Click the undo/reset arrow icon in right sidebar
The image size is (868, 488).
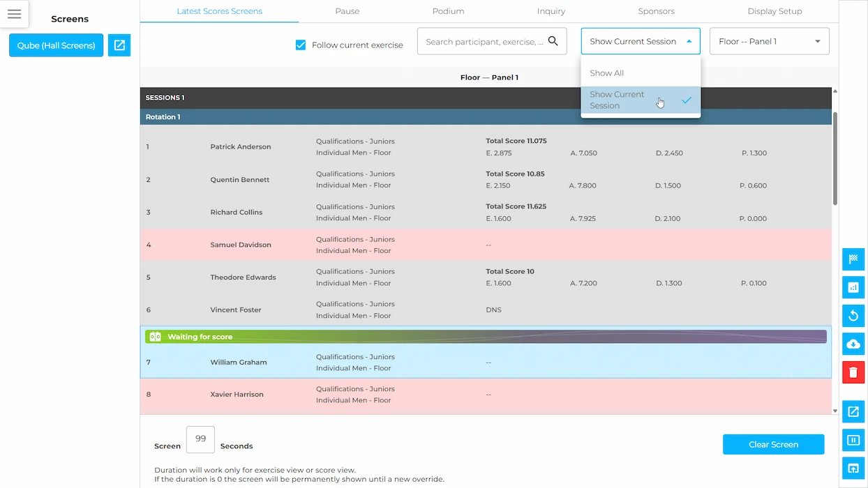853,316
